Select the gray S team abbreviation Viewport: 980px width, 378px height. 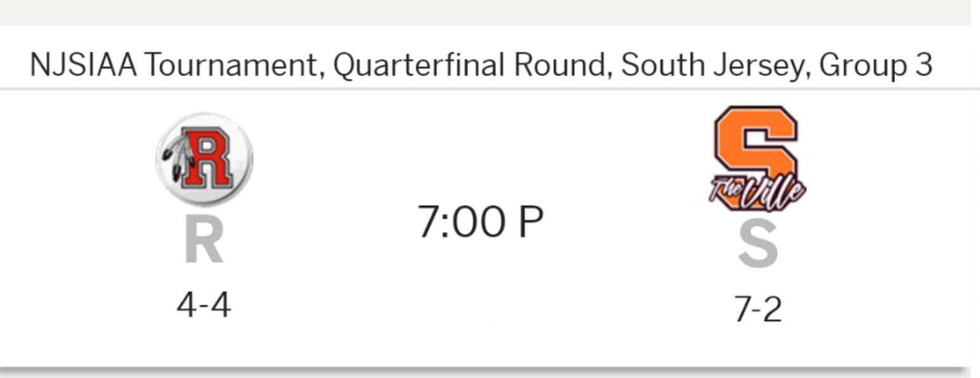[757, 246]
